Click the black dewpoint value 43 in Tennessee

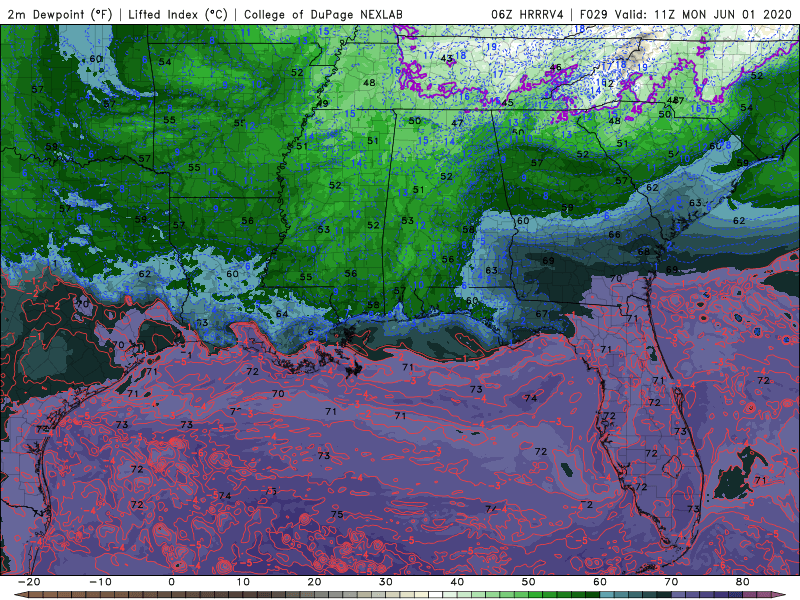[x=446, y=59]
